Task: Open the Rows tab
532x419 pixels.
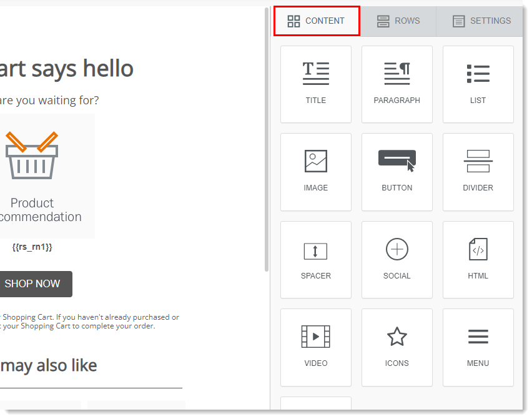Action: click(398, 21)
